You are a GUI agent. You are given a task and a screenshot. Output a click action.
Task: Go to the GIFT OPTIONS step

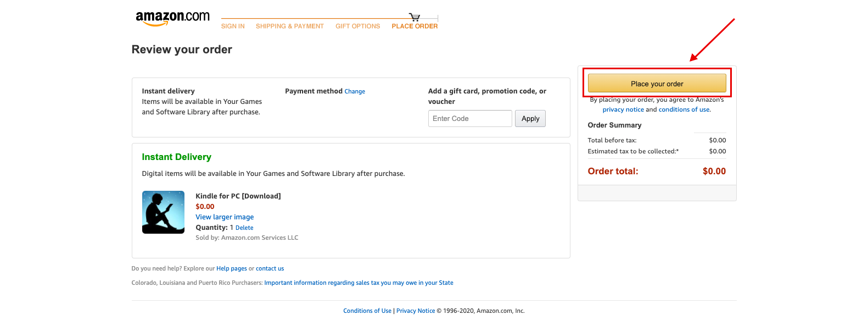358,26
